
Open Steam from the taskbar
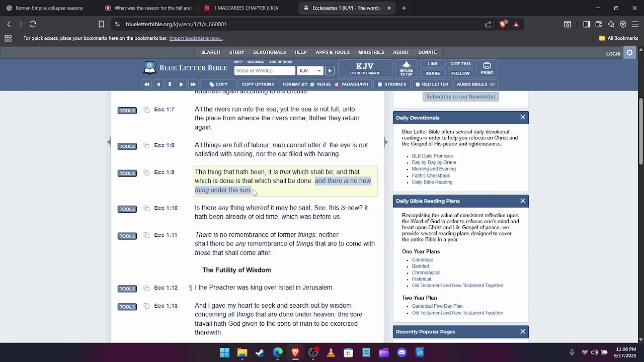click(260, 352)
